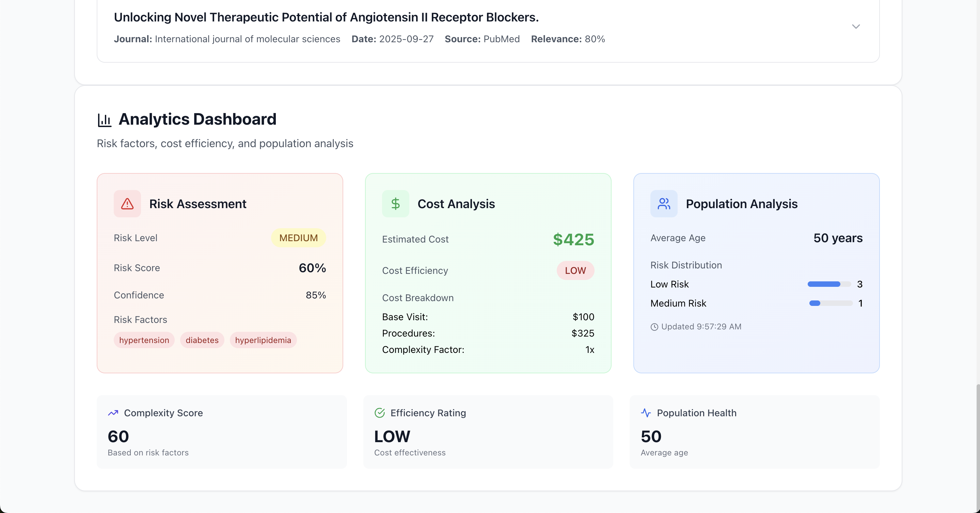980x513 pixels.
Task: Click the MEDIUM risk level badge
Action: click(298, 238)
